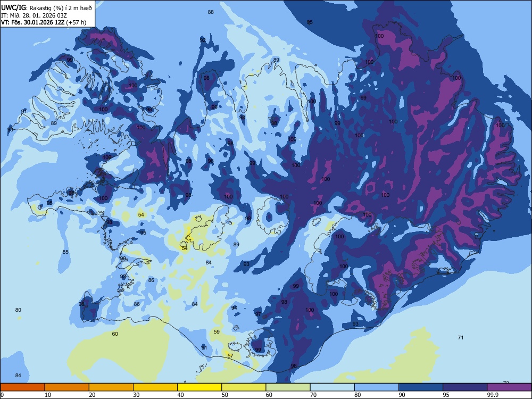This screenshot has height=399, width=532.
Task: Click the '57' humidity value near the south coast
Action: 230,355
